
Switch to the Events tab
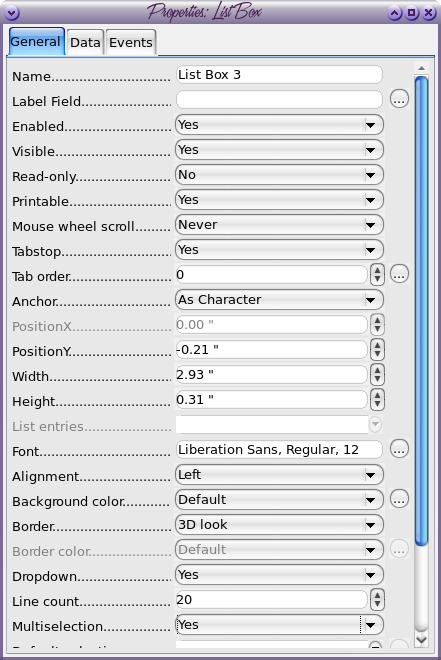pos(131,43)
